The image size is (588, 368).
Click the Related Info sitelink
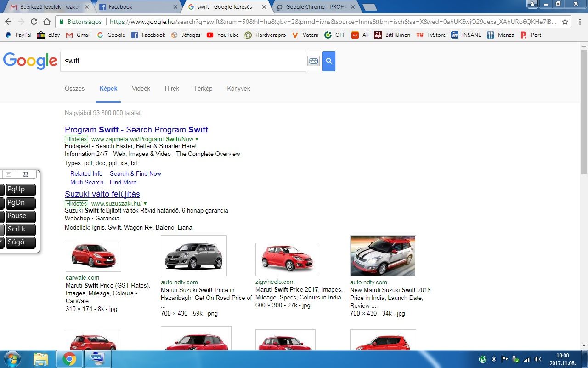86,173
